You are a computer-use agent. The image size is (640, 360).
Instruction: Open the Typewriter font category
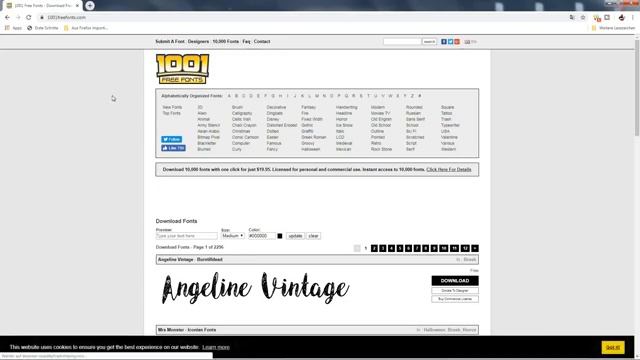(450, 125)
